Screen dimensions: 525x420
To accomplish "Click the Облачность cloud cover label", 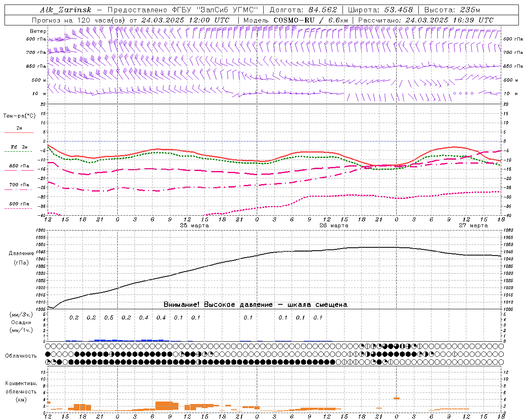I will pyautogui.click(x=21, y=356).
